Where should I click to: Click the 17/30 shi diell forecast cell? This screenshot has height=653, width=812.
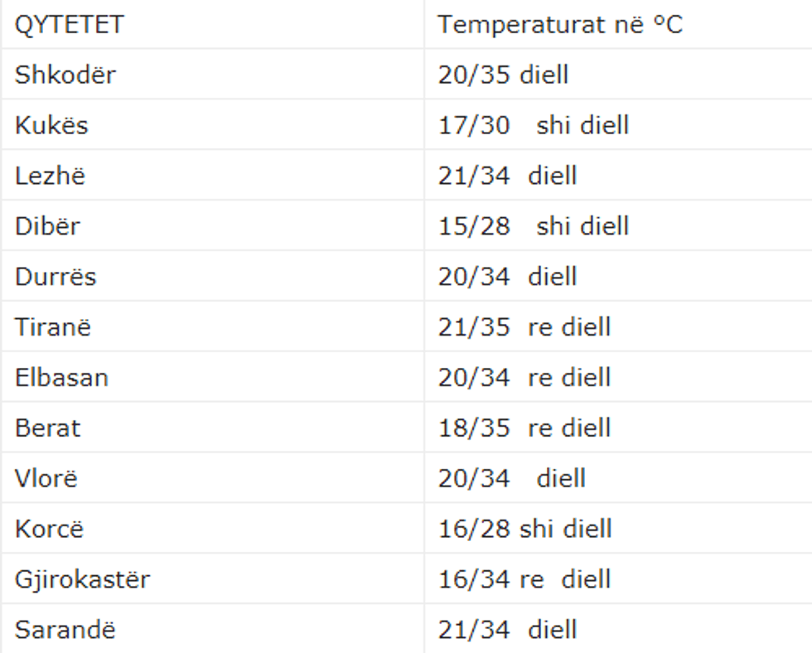point(534,125)
